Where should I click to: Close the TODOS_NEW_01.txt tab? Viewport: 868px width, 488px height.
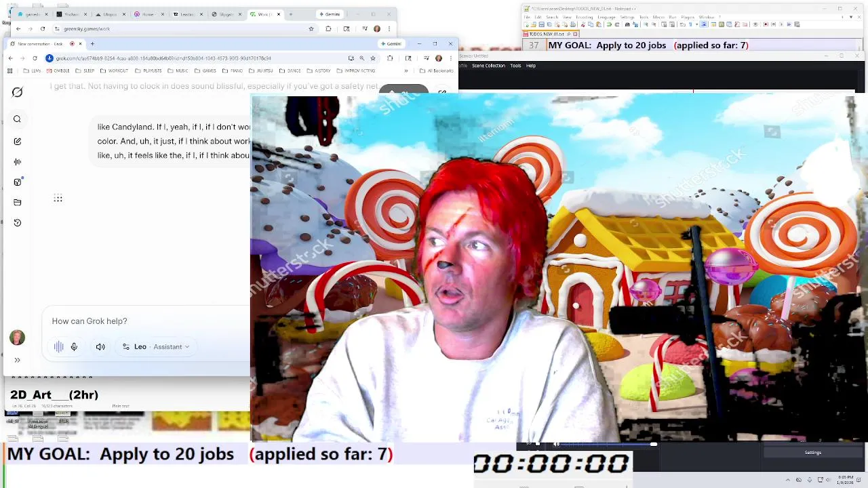(x=575, y=35)
